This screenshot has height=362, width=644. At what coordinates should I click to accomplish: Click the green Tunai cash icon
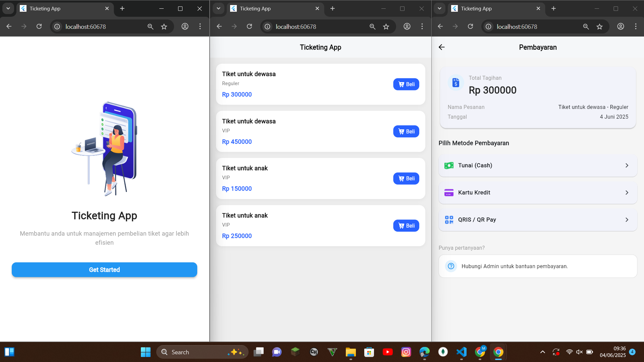pos(449,165)
